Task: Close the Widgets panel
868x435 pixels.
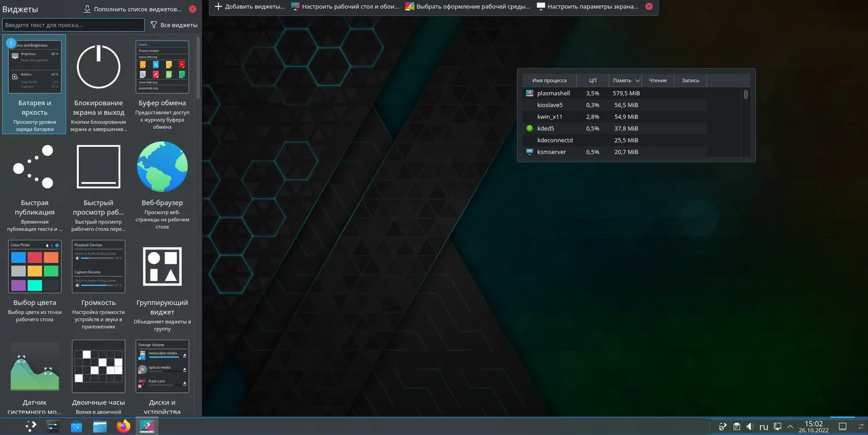Action: pos(193,9)
